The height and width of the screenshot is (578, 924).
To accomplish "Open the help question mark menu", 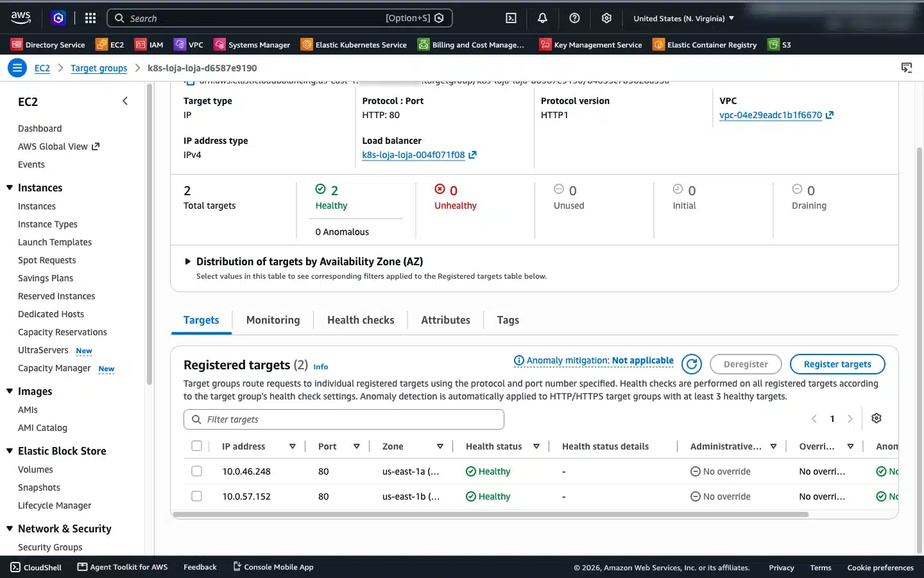I will pyautogui.click(x=574, y=18).
